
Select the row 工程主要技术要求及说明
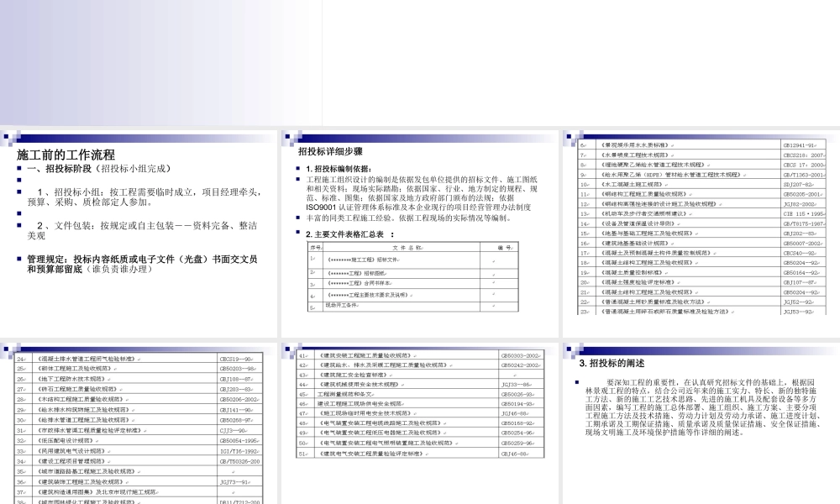coord(413,295)
